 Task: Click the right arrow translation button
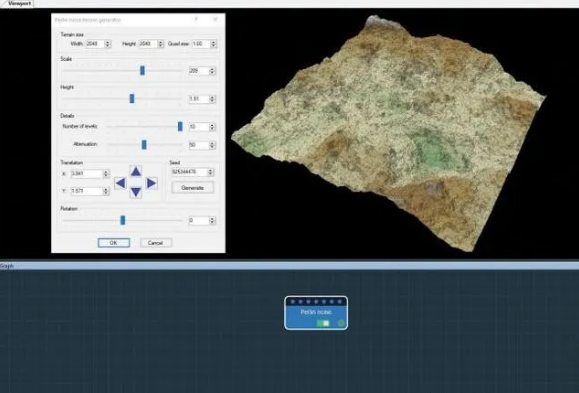(x=151, y=183)
